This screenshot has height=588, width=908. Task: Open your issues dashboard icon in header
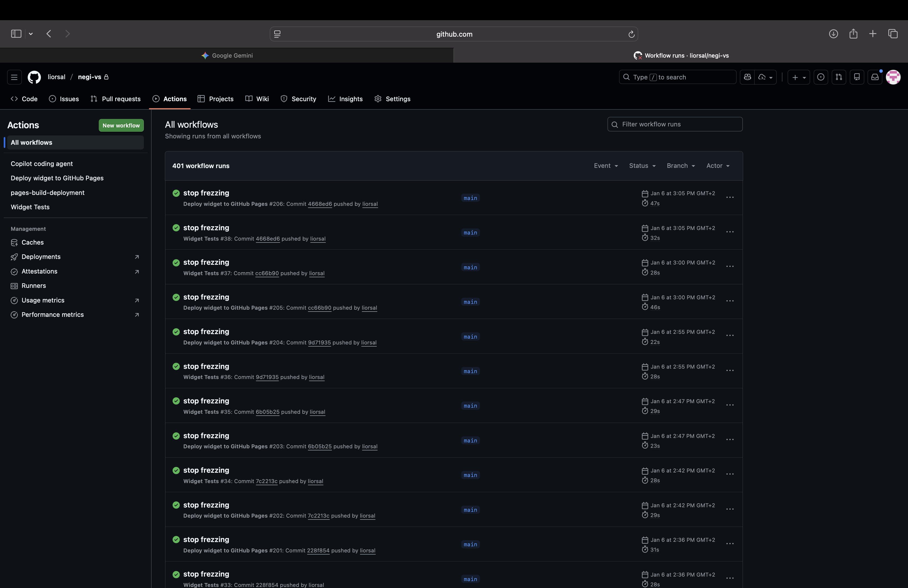click(x=821, y=77)
